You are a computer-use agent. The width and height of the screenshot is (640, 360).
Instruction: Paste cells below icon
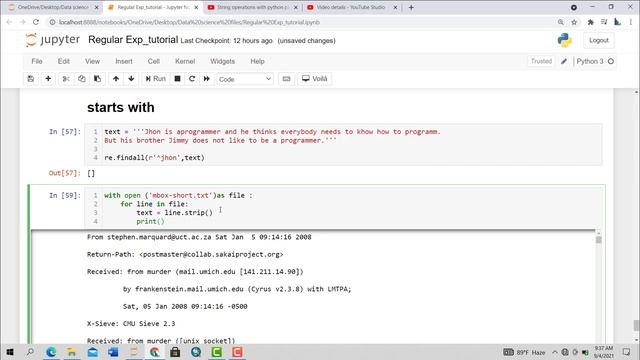pos(98,79)
